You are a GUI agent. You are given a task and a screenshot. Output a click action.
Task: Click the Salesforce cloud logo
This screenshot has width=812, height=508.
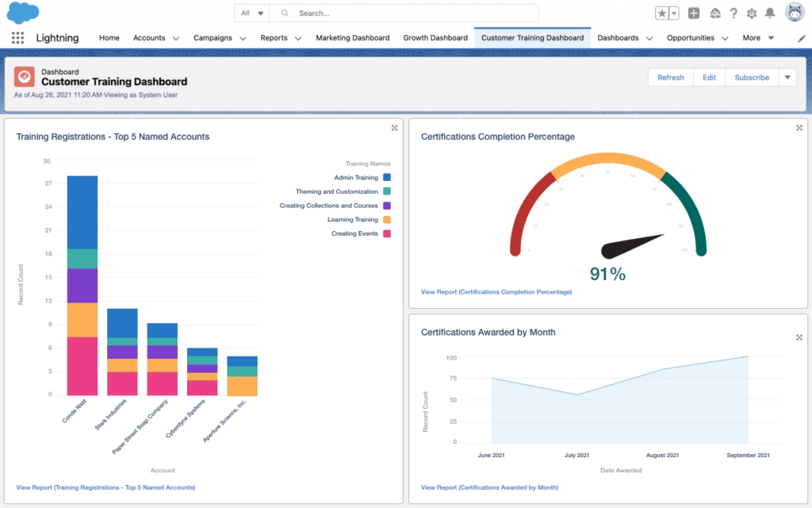click(x=23, y=13)
